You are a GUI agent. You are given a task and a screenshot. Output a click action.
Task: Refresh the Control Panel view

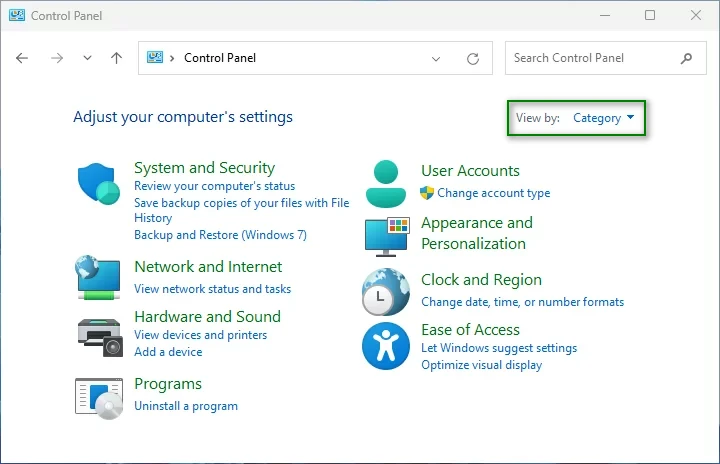[x=473, y=58]
